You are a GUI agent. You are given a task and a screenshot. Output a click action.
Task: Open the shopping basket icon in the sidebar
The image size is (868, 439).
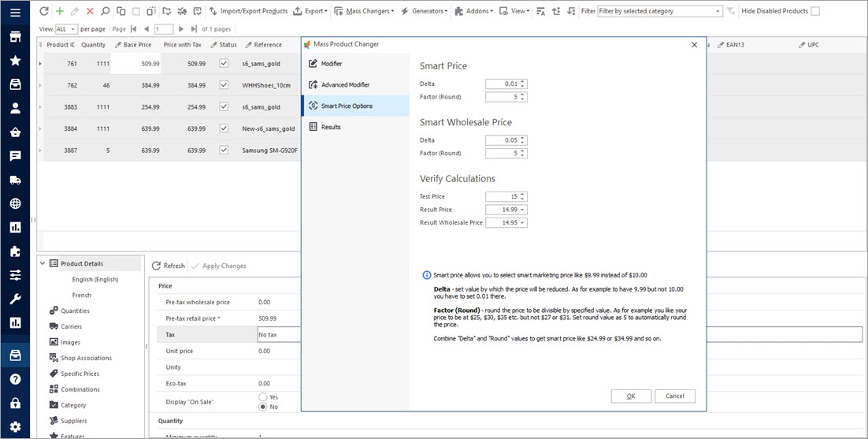[16, 132]
